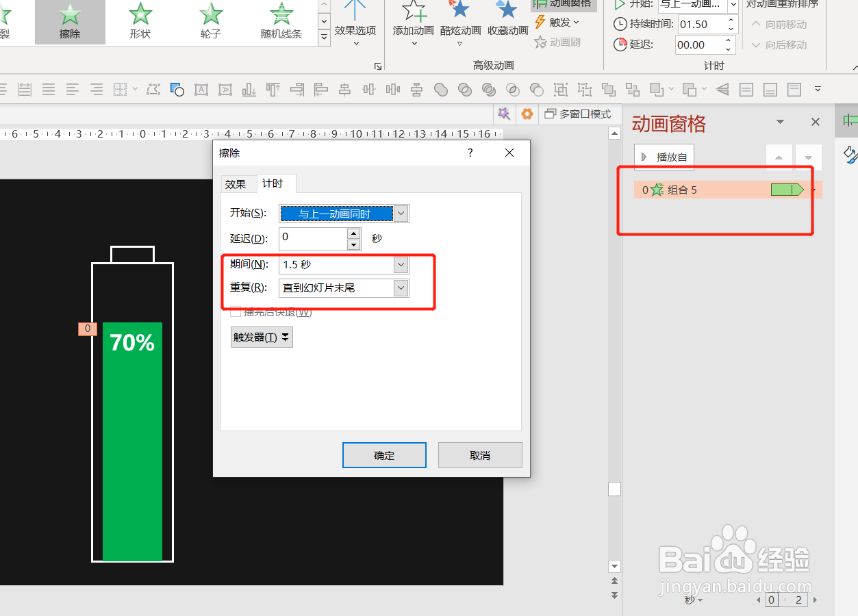Open the 重复 dropdown set to 直到幻灯片末尾
This screenshot has width=858, height=616.
point(401,287)
